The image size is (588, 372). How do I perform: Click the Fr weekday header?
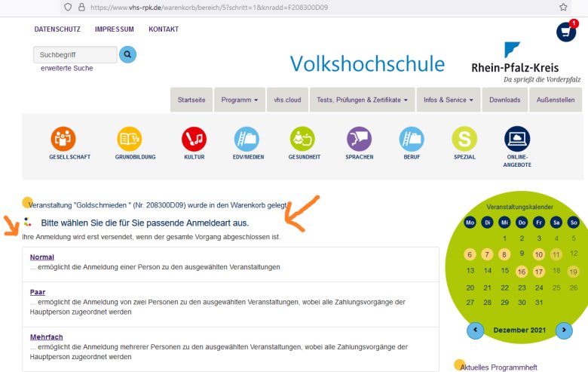539,223
